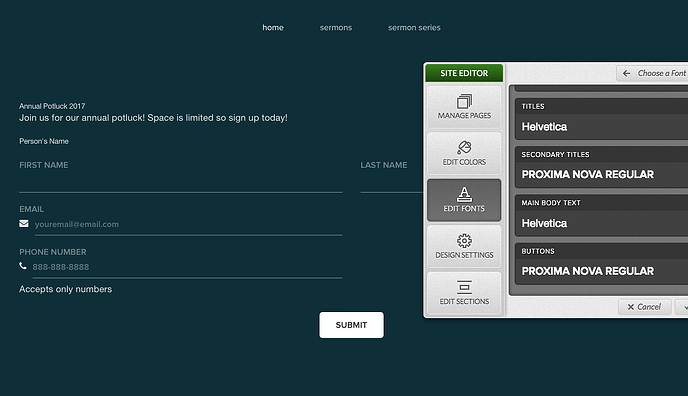Image resolution: width=688 pixels, height=396 pixels.
Task: Click the 'EMAIL' field label
Action: click(x=32, y=209)
